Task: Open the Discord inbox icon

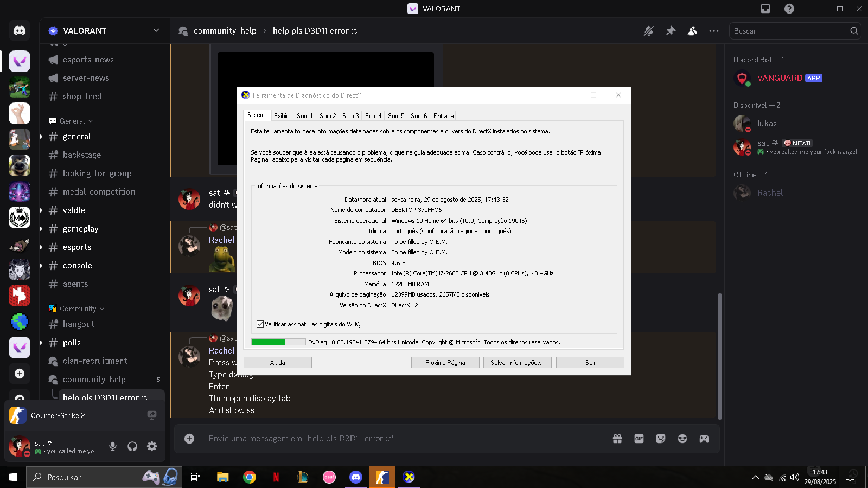Action: pyautogui.click(x=765, y=9)
